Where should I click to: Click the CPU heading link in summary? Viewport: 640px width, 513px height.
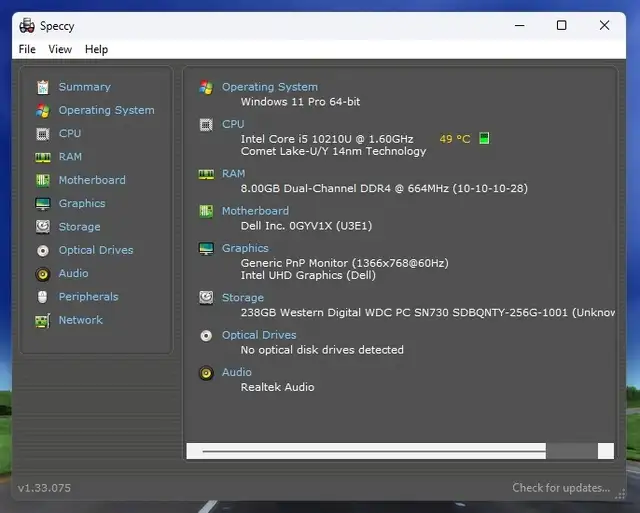(233, 124)
